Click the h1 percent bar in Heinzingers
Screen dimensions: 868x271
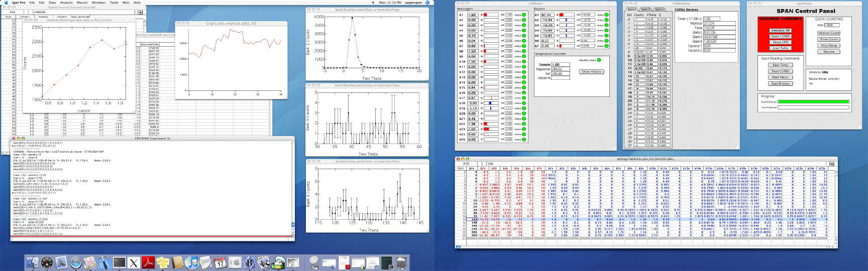coord(491,15)
